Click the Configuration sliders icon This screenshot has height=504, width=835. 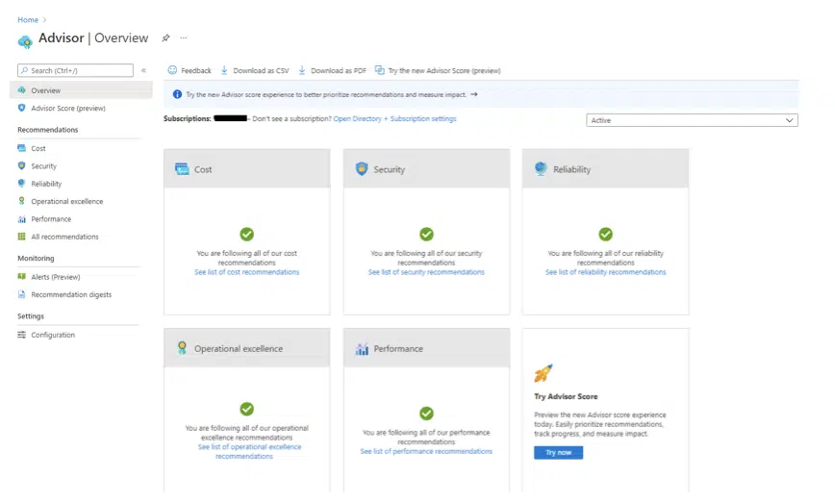(x=21, y=335)
